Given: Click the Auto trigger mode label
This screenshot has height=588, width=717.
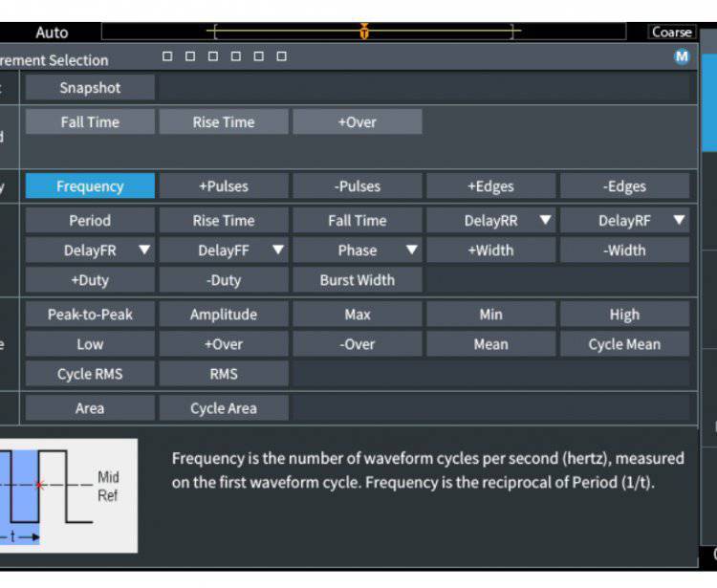Looking at the screenshot, I should click(52, 33).
